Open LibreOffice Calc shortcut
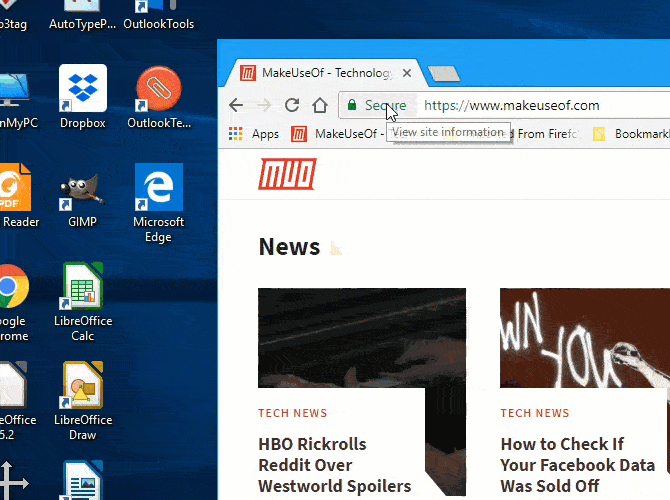The image size is (670, 500). point(83,301)
